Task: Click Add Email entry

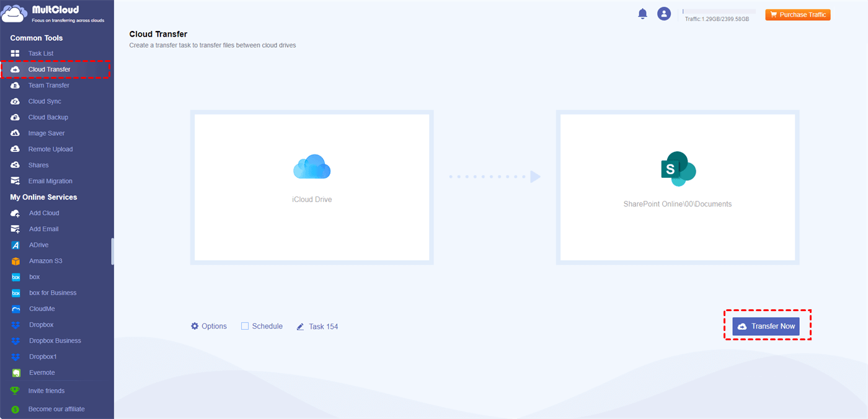Action: click(x=44, y=229)
